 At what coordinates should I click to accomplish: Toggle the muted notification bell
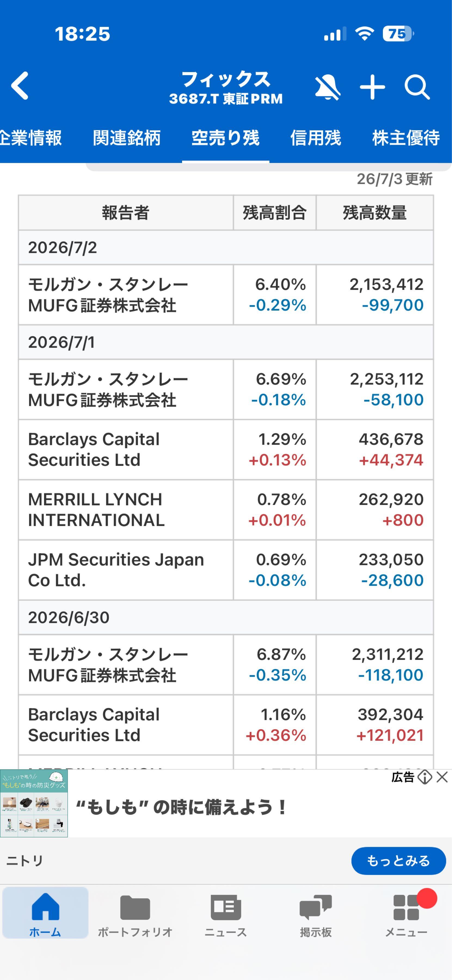tap(327, 87)
